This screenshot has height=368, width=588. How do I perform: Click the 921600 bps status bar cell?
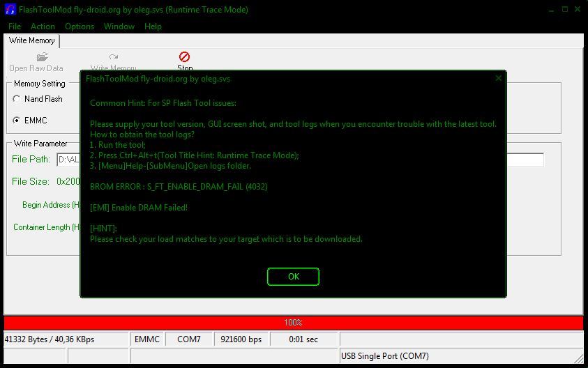point(241,339)
